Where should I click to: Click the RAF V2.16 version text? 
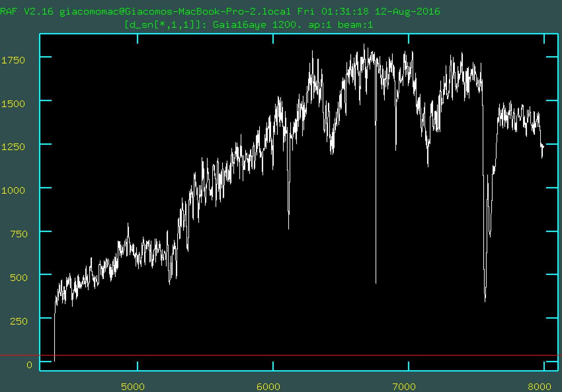[x=26, y=12]
